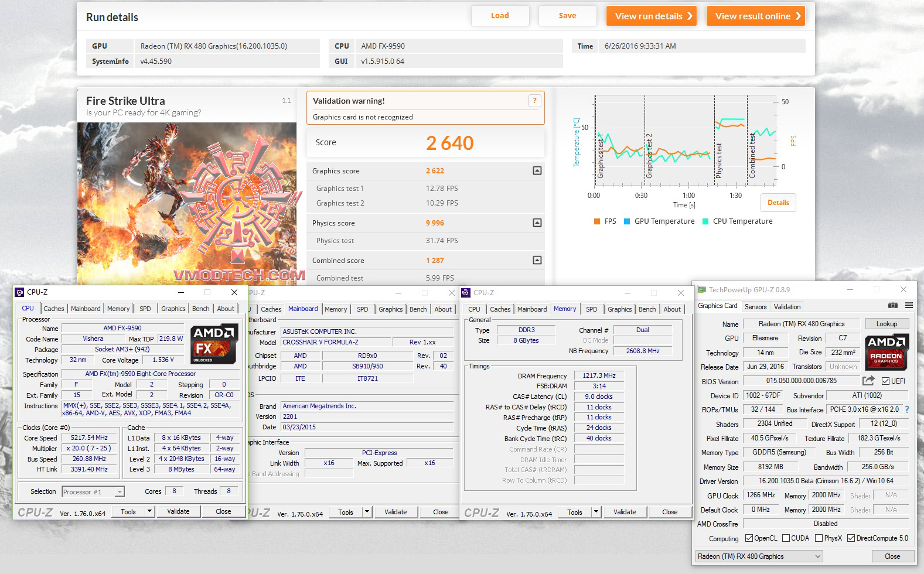Click the Bus Interface question mark in GPU-Z
This screenshot has height=574, width=924.
tap(907, 409)
